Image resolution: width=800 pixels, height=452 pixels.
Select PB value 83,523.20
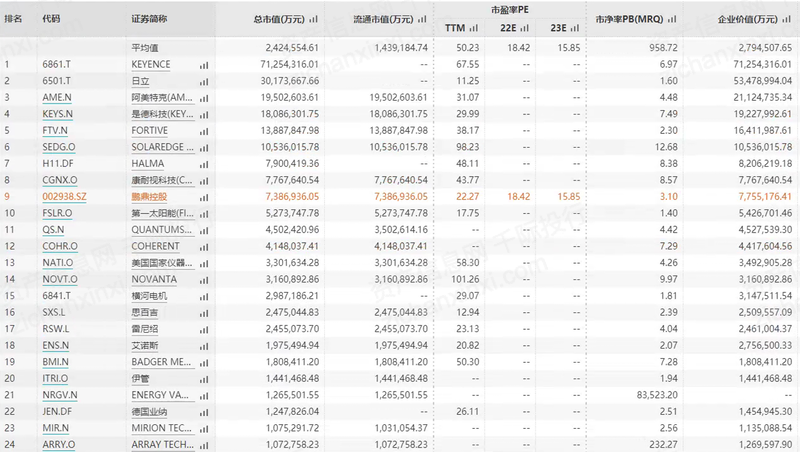[x=657, y=395]
